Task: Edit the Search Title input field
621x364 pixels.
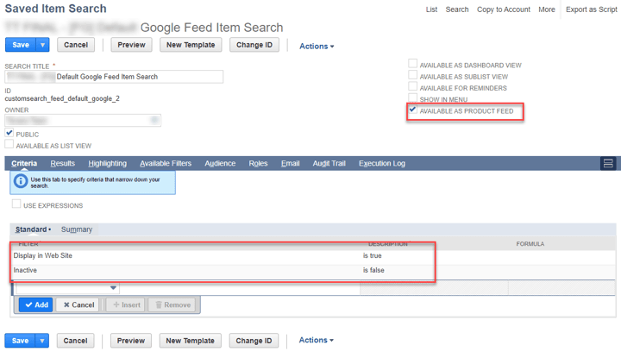Action: (x=114, y=77)
